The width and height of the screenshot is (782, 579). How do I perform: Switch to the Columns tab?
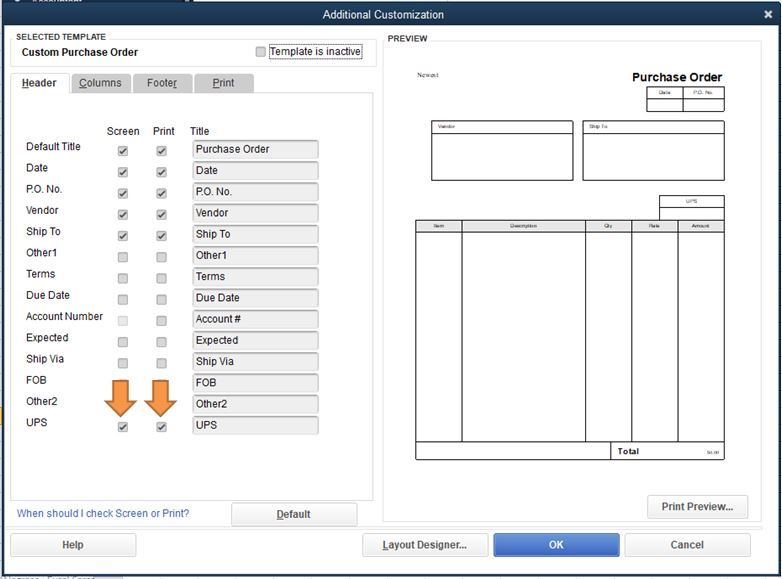click(101, 83)
